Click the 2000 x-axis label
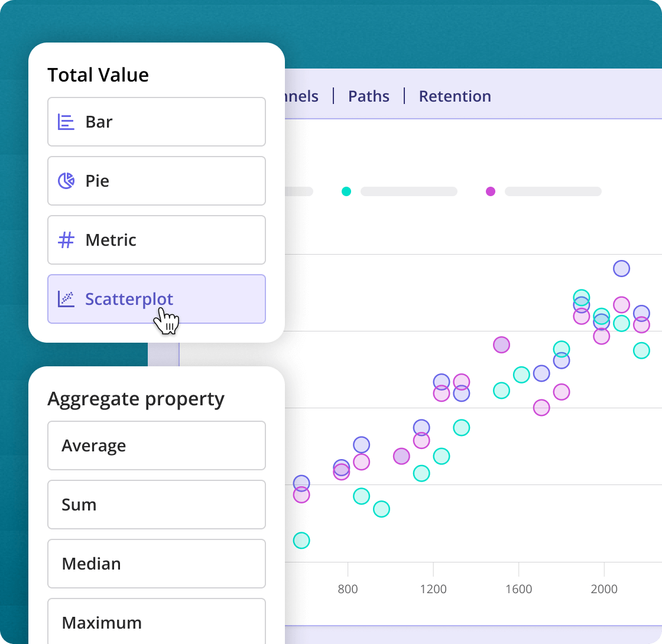The image size is (662, 644). click(x=604, y=589)
